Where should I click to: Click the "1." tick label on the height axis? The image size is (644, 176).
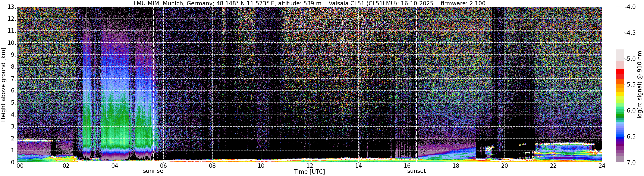(x=13, y=151)
